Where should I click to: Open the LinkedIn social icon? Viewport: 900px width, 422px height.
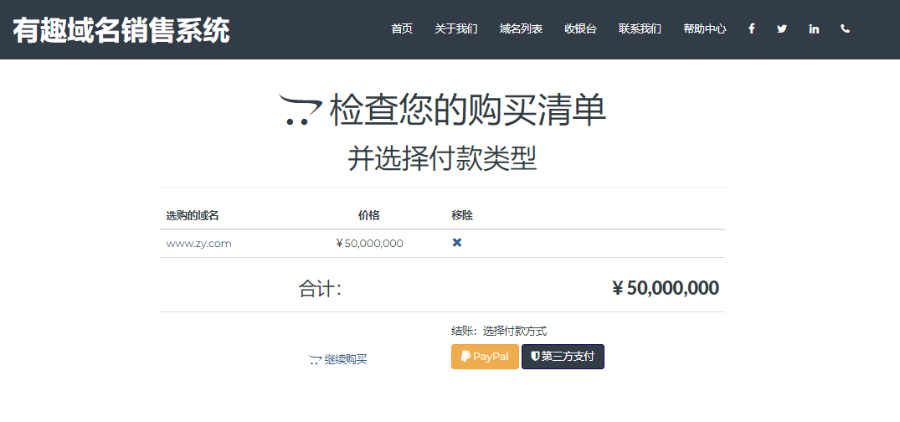click(x=814, y=29)
